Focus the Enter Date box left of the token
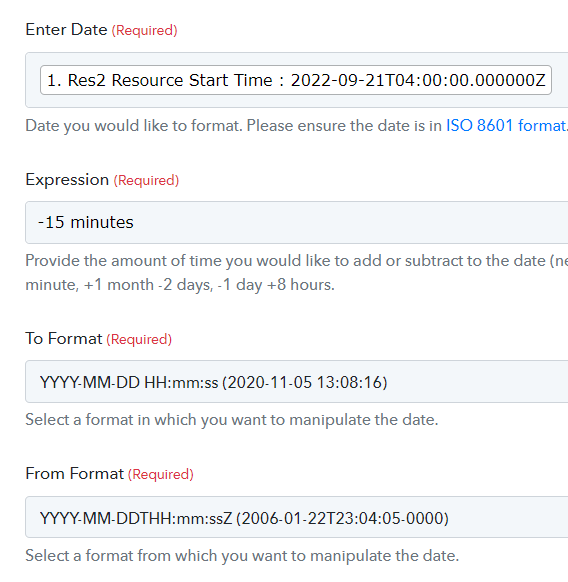Image resolution: width=568 pixels, height=582 pixels. [x=33, y=80]
